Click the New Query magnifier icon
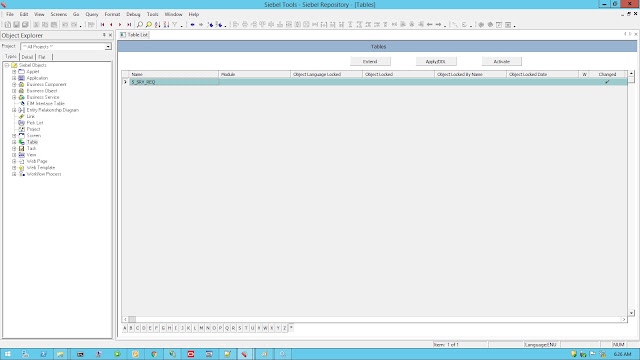640x360 pixels. point(140,25)
